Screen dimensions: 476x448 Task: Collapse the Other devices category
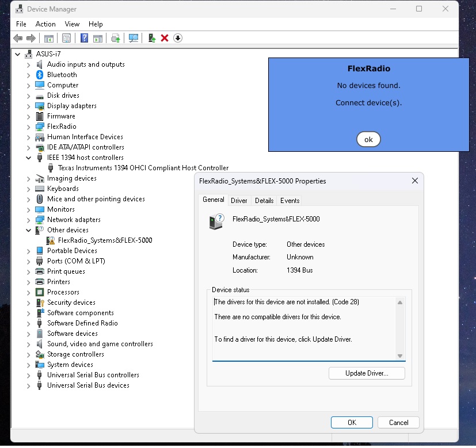(28, 230)
